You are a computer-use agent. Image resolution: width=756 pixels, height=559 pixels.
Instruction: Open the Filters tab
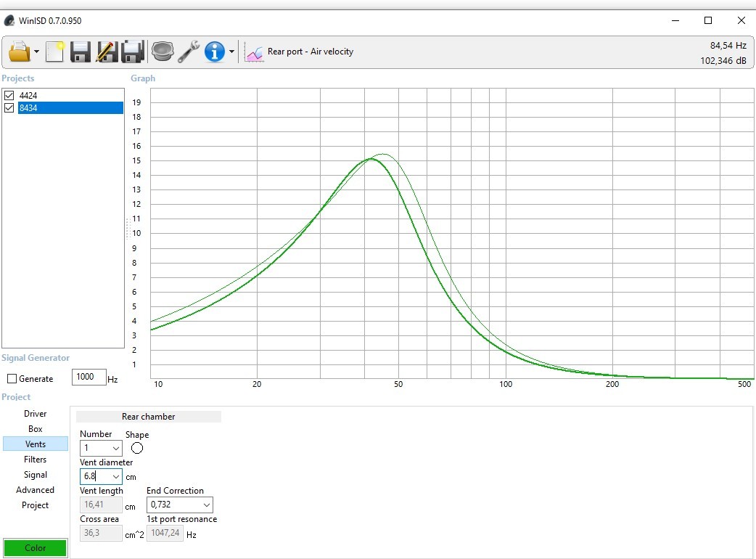tap(36, 459)
